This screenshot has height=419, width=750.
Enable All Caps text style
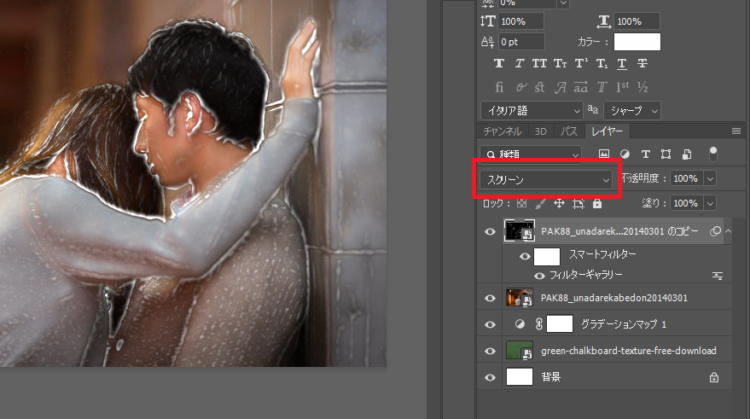coord(540,64)
